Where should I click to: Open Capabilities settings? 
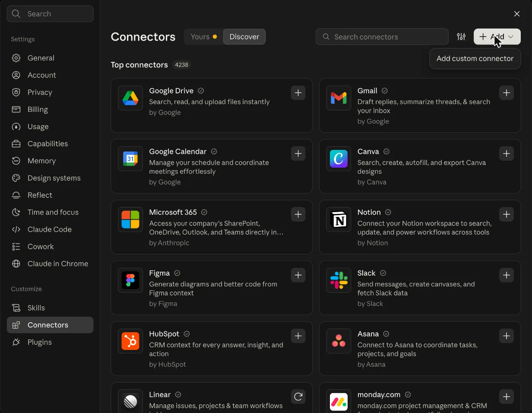[x=50, y=143]
